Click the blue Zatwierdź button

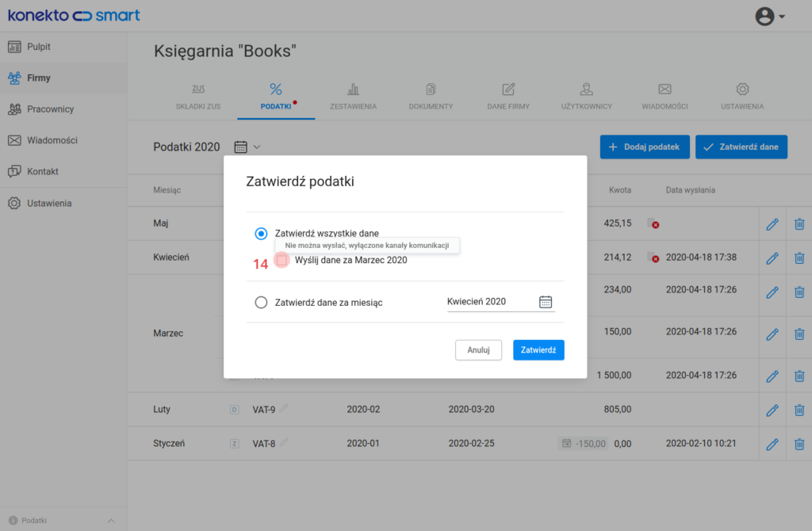[538, 350]
